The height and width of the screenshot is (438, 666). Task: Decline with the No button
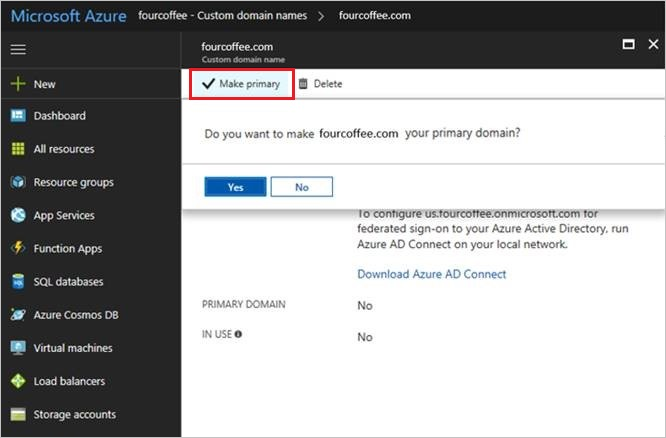click(302, 187)
